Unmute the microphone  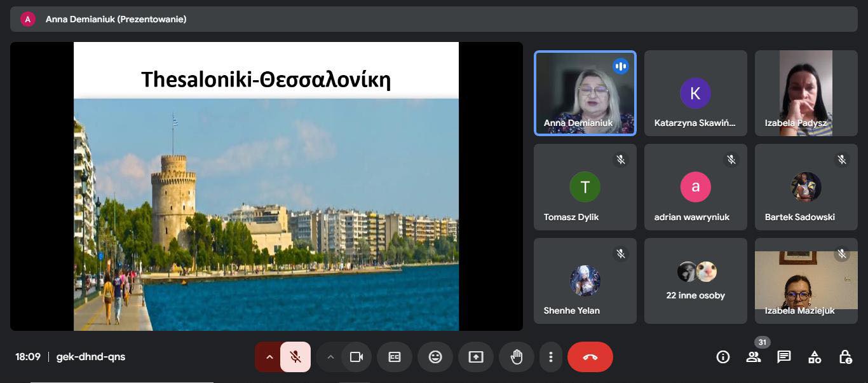coord(295,357)
